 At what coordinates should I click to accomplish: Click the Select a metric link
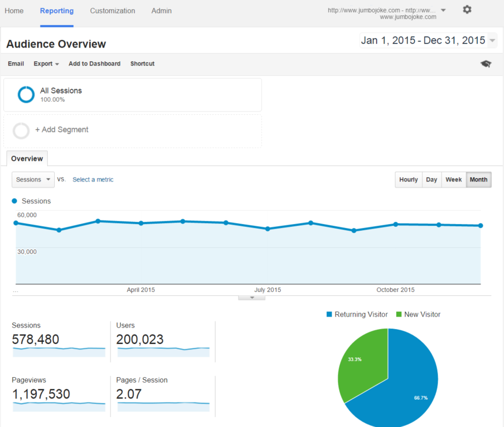[x=93, y=179]
